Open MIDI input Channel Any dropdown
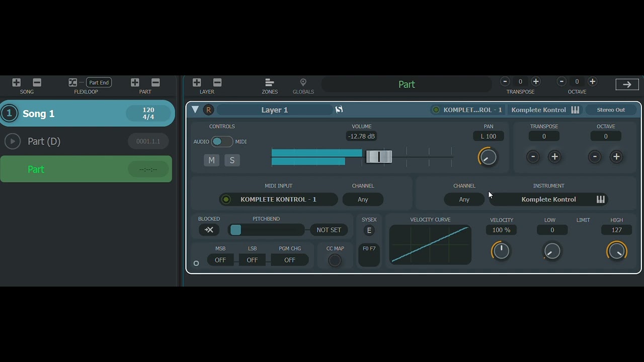 tap(363, 200)
